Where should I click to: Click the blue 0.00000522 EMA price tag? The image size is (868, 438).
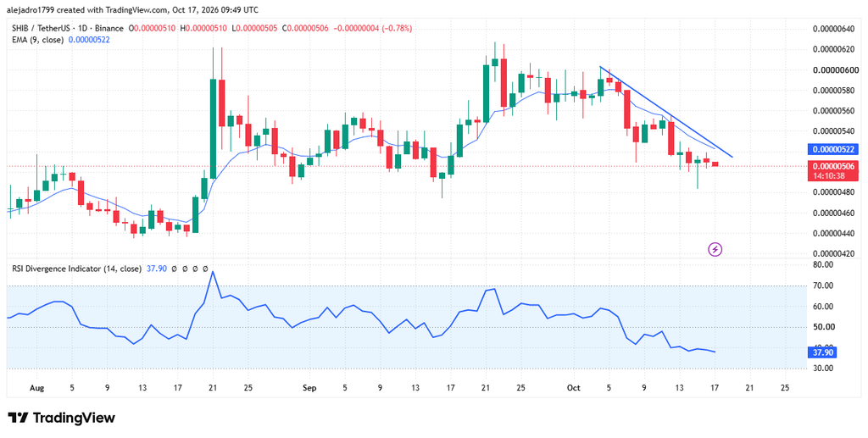(x=833, y=149)
